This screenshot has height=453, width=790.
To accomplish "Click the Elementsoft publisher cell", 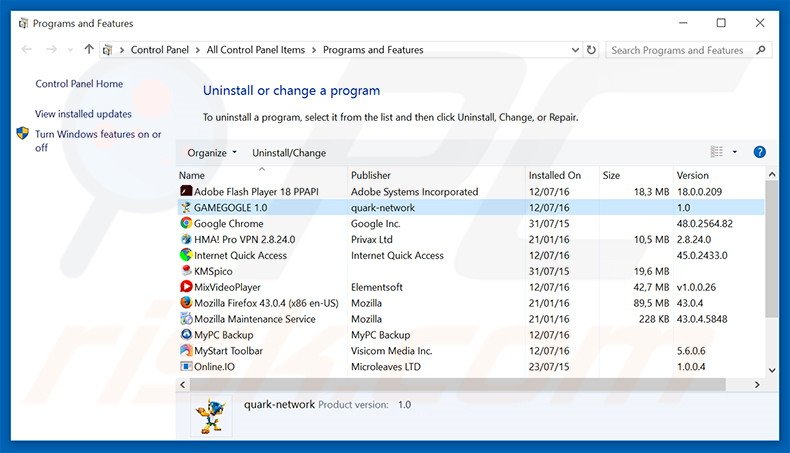I will click(376, 287).
